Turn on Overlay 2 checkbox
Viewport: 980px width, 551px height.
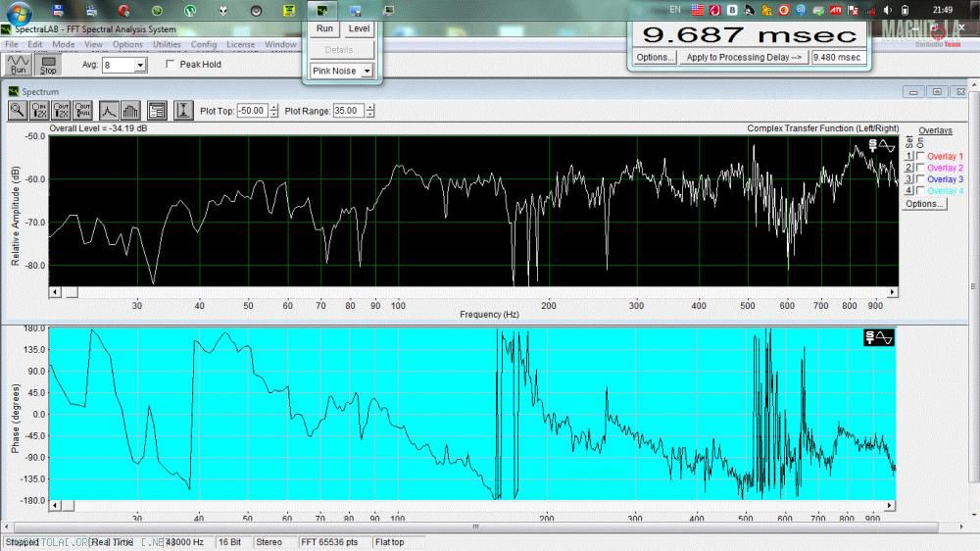coord(920,168)
